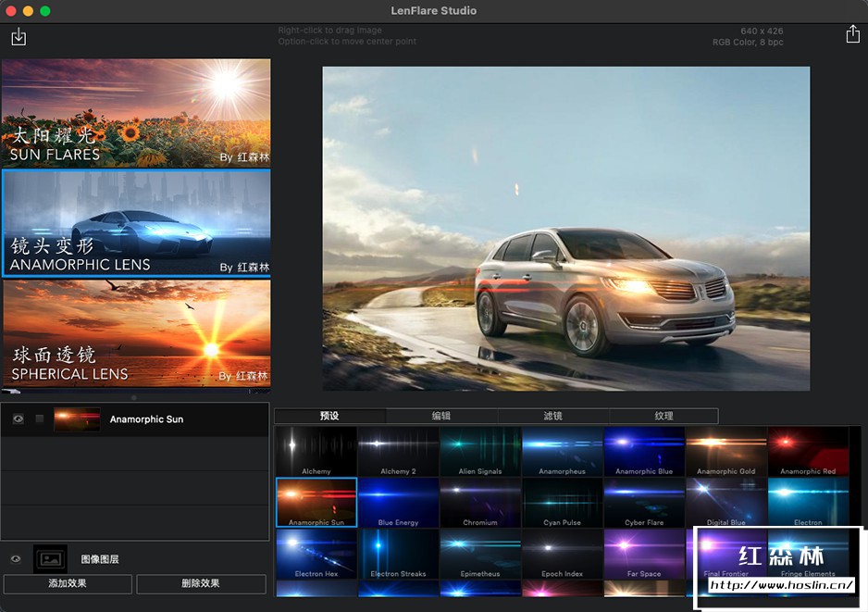Choose the Electron Streaks preset
This screenshot has width=868, height=612.
(398, 554)
